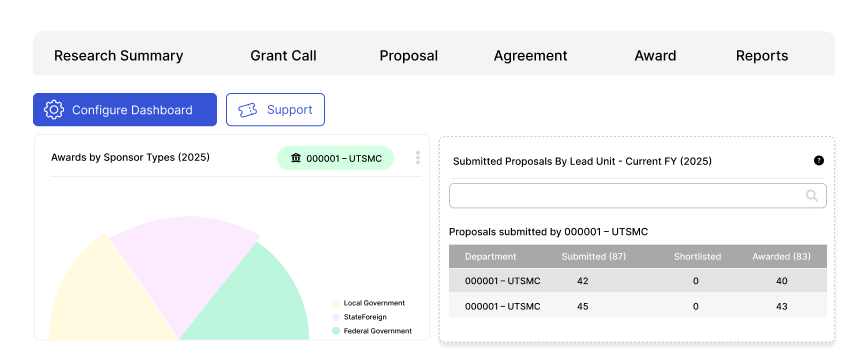The height and width of the screenshot is (364, 862).
Task: Click the Shortlisted column header
Action: tap(698, 256)
